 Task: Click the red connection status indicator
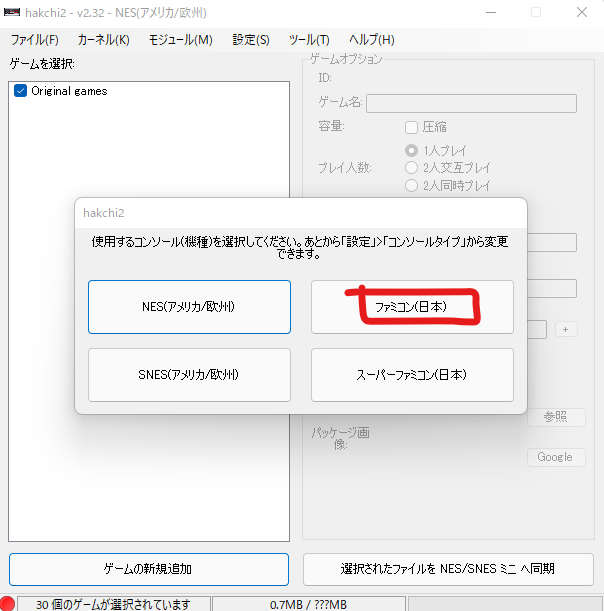[7, 604]
